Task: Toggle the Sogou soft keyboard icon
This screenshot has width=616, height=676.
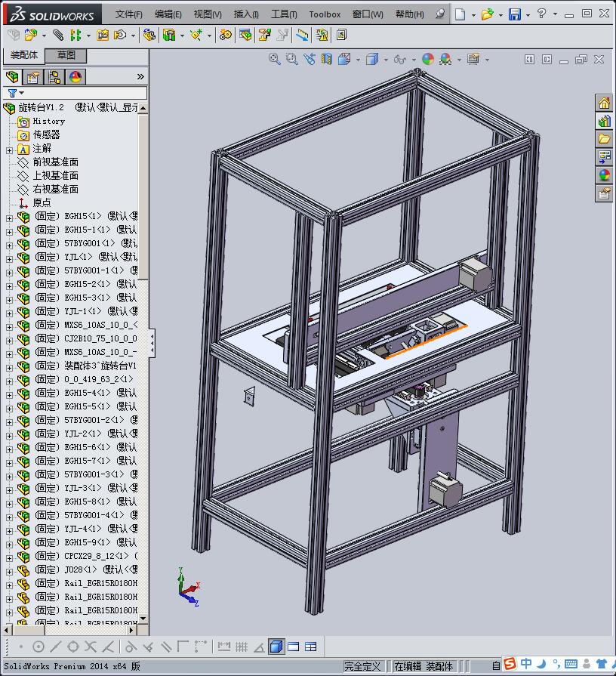Action: [x=571, y=665]
